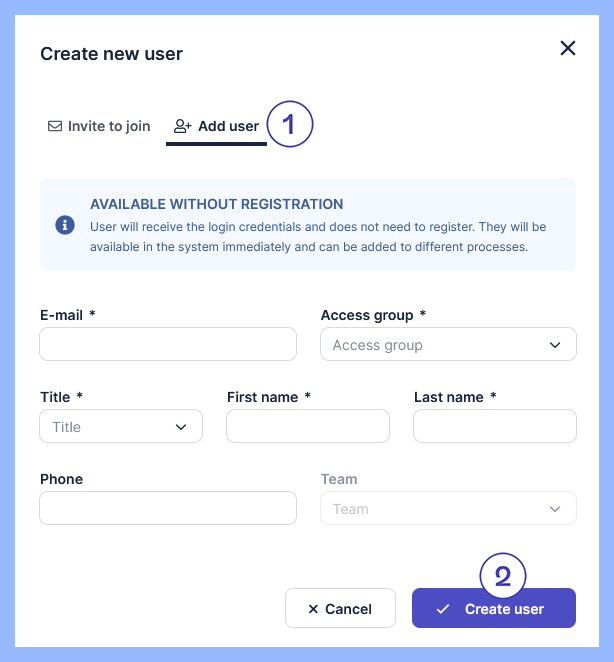Click the envelope icon beside Invite to join
Viewport: 614px width, 662px height.
55,127
